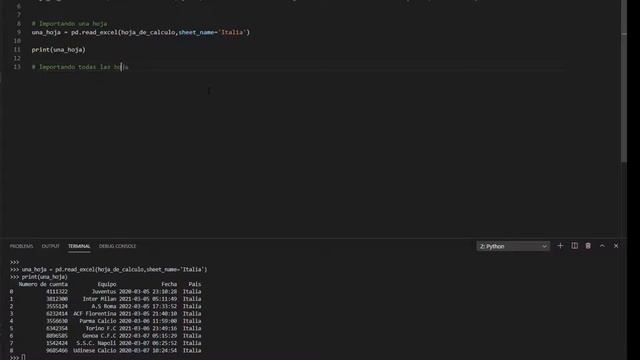
Task: Open the DEBUG CONSOLE tab
Action: coord(118,246)
